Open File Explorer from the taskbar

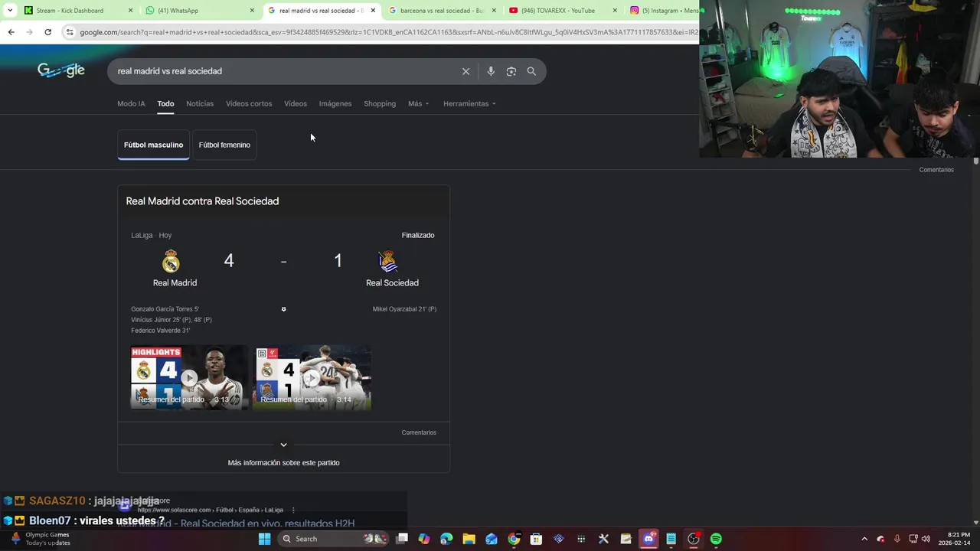click(469, 539)
